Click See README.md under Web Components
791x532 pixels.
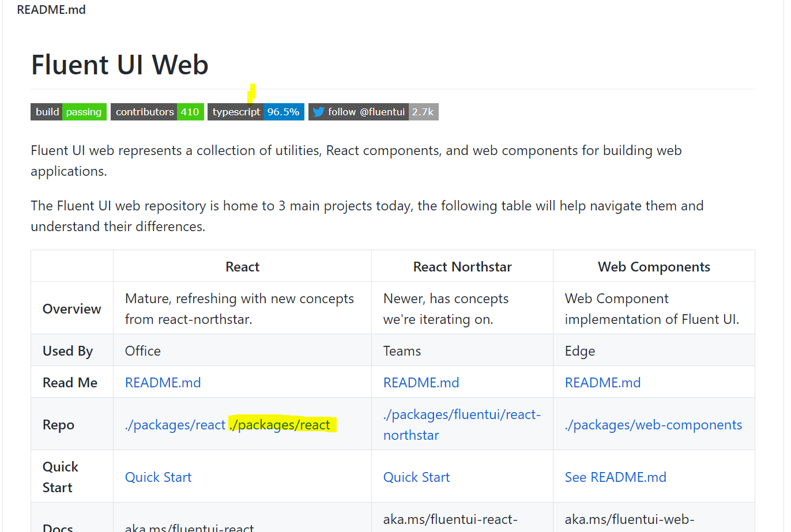tap(615, 477)
